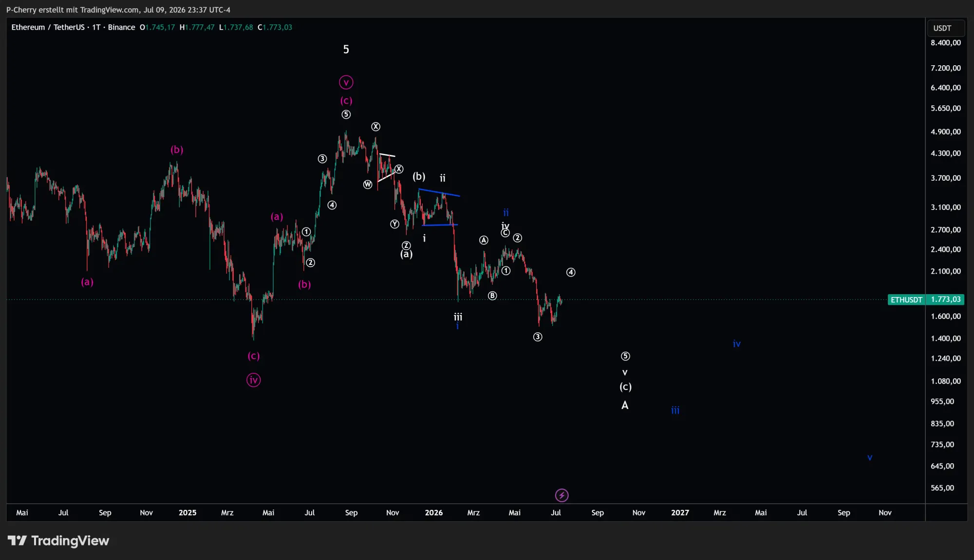The width and height of the screenshot is (974, 560).
Task: Click the current price label 1.773,03 on axis
Action: point(945,299)
